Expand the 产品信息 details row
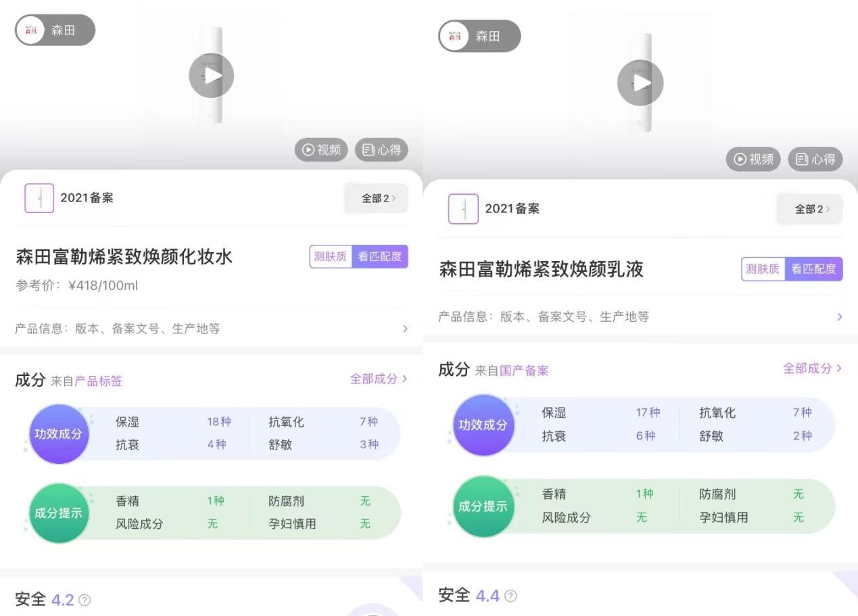 [x=211, y=329]
